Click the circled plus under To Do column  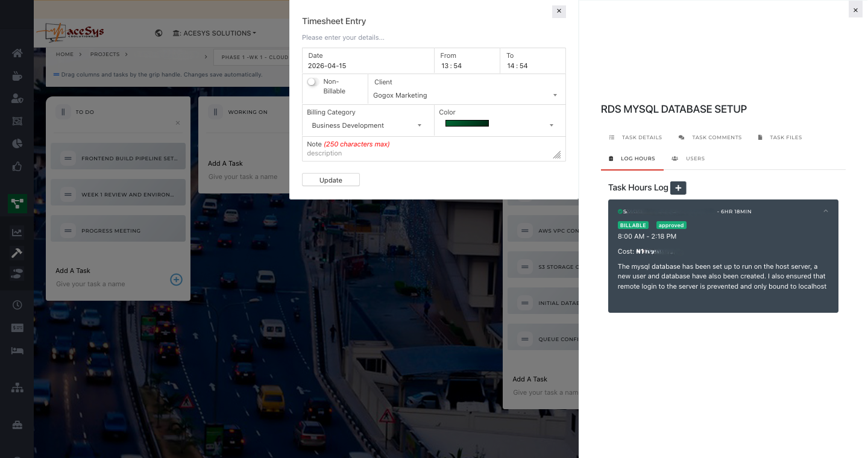[176, 279]
